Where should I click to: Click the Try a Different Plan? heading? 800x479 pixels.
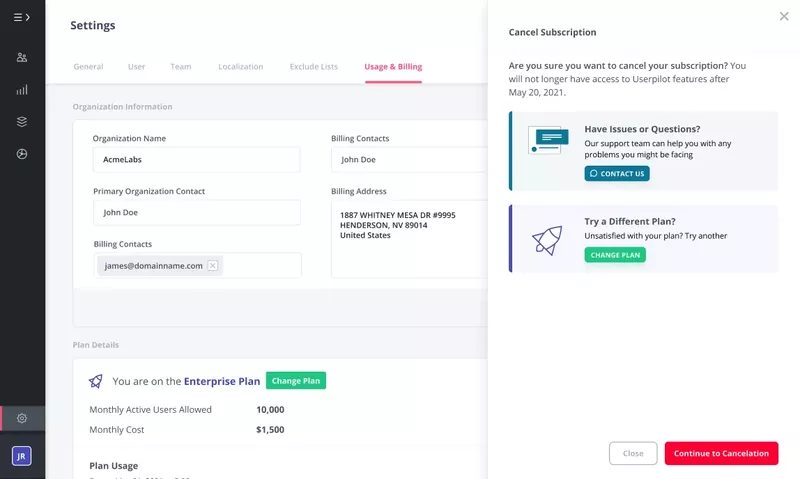[x=630, y=221]
